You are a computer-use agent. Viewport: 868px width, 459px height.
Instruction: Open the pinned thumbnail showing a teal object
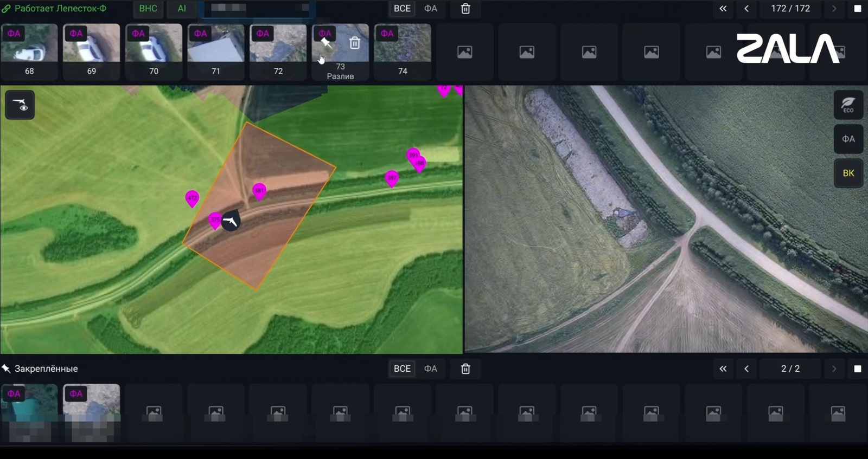tap(29, 413)
